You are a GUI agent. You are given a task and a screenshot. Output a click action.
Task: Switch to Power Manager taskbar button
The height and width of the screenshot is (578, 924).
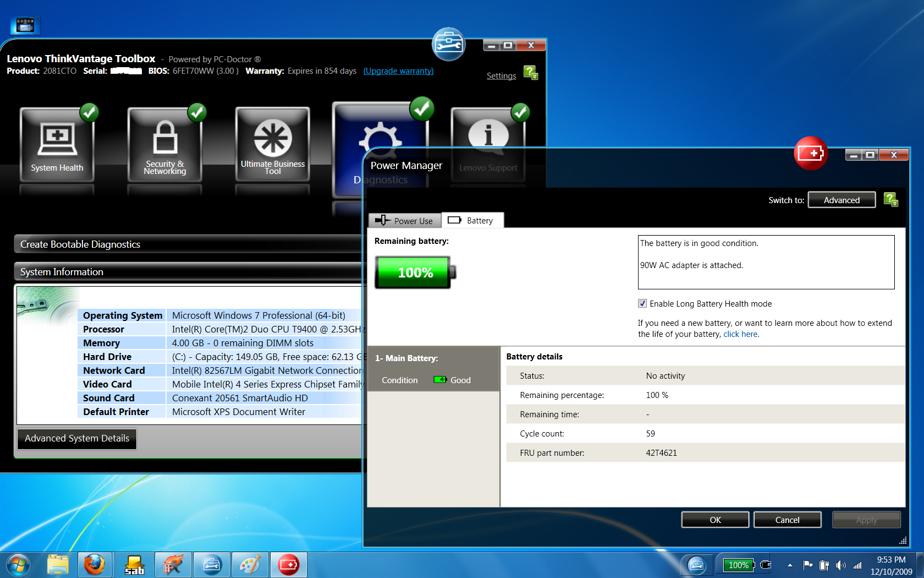(x=289, y=565)
